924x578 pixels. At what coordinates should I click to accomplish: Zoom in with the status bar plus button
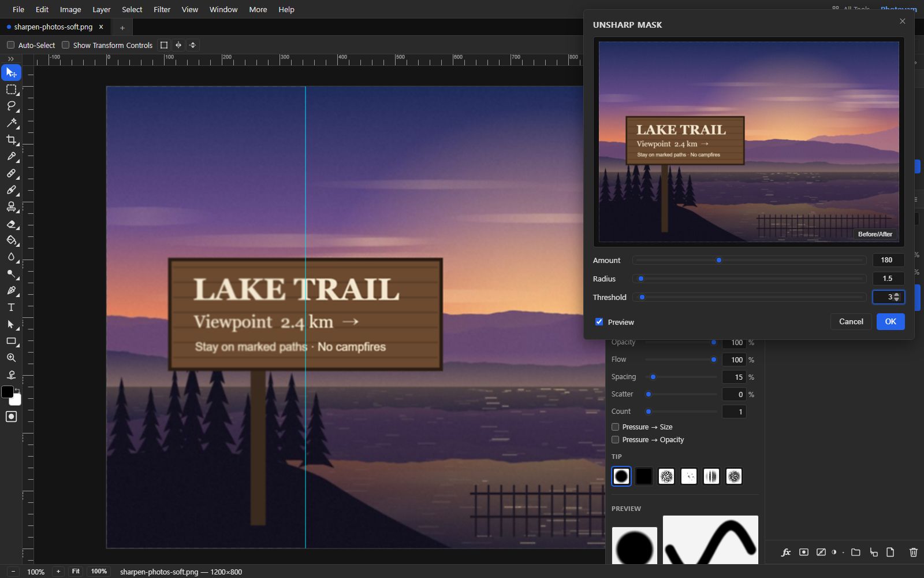pos(58,572)
